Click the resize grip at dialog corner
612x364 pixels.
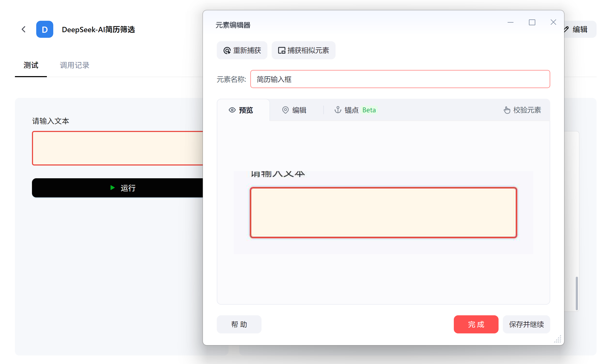(x=558, y=339)
